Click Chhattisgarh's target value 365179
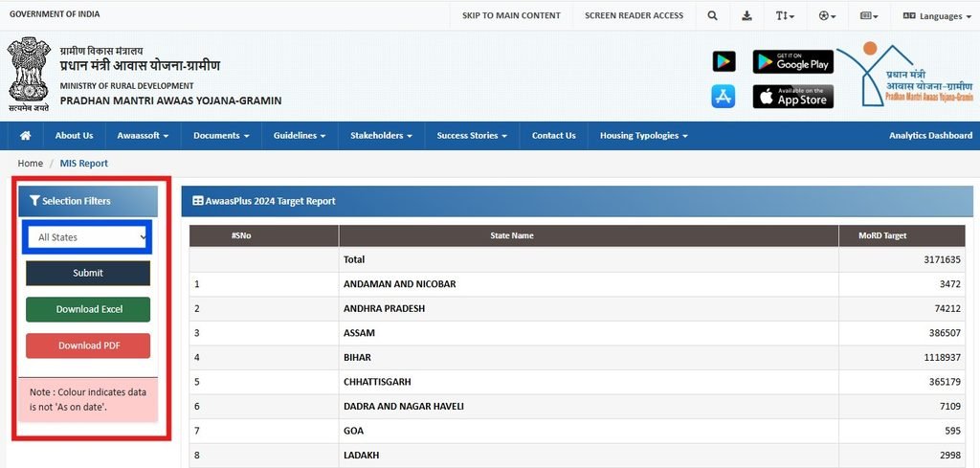 point(945,382)
